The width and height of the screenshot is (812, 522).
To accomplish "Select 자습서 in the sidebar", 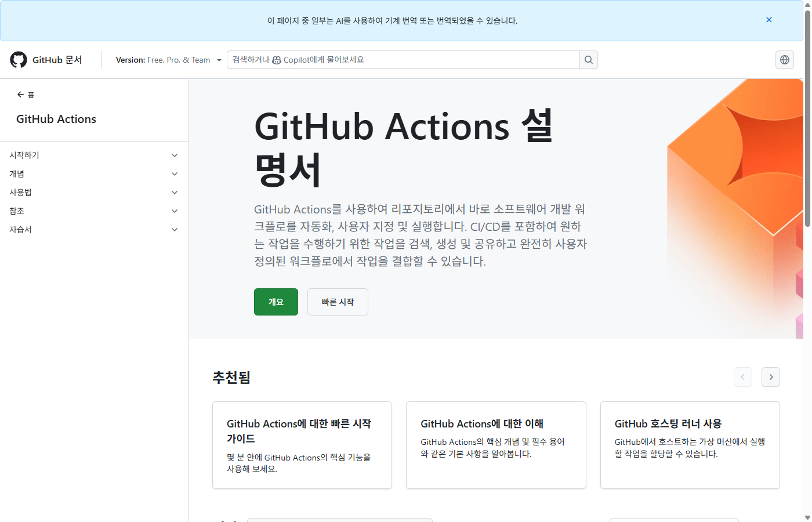I will [20, 229].
